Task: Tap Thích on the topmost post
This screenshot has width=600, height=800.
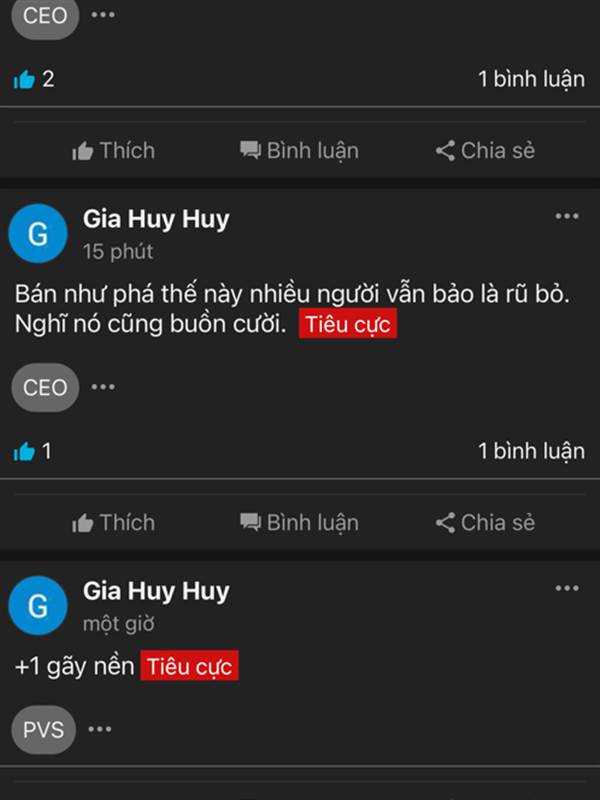Action: [113, 151]
